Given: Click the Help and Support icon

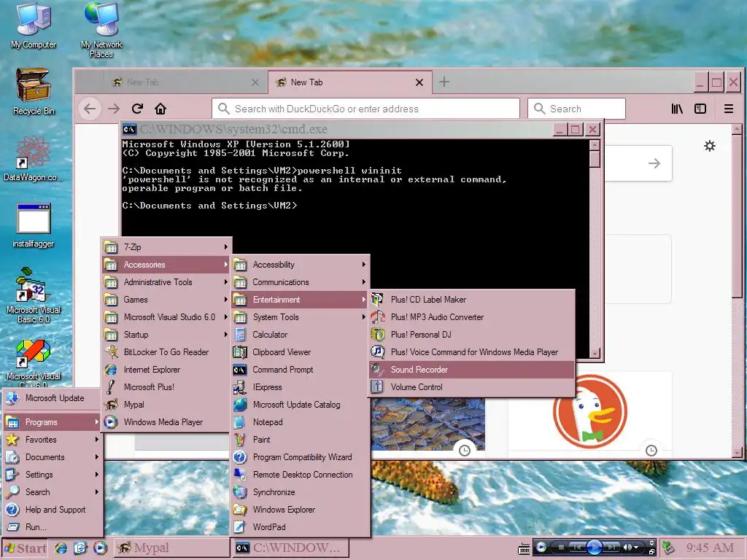Looking at the screenshot, I should [12, 510].
